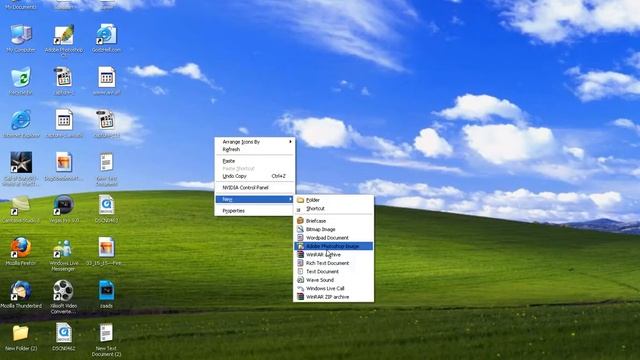Select the Windows Live Messenger shortcut
The height and width of the screenshot is (360, 640).
click(x=64, y=249)
